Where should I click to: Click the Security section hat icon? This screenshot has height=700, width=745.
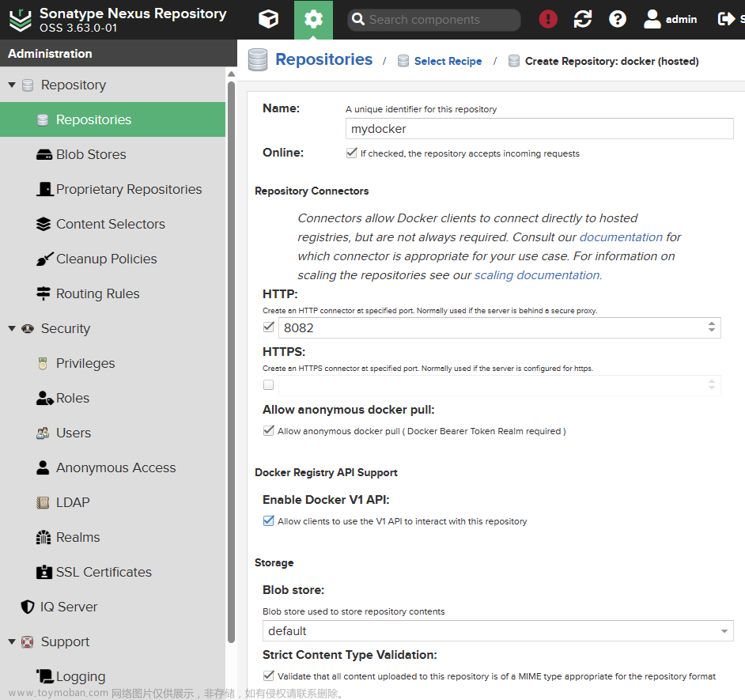(28, 329)
